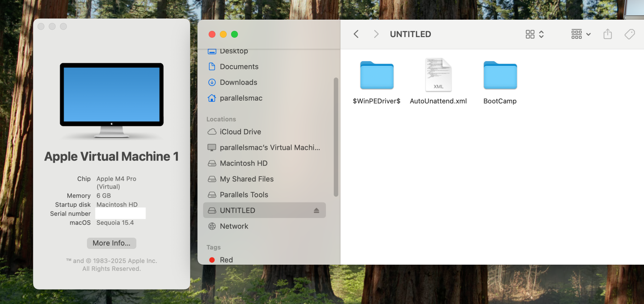The width and height of the screenshot is (644, 304).
Task: Click the $WinPEDriver$ folder name
Action: (x=377, y=101)
